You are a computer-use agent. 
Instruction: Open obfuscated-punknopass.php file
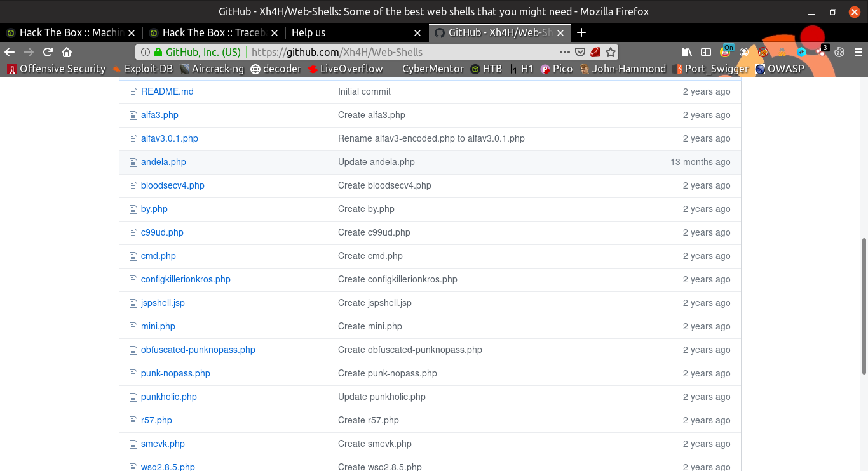pyautogui.click(x=198, y=350)
